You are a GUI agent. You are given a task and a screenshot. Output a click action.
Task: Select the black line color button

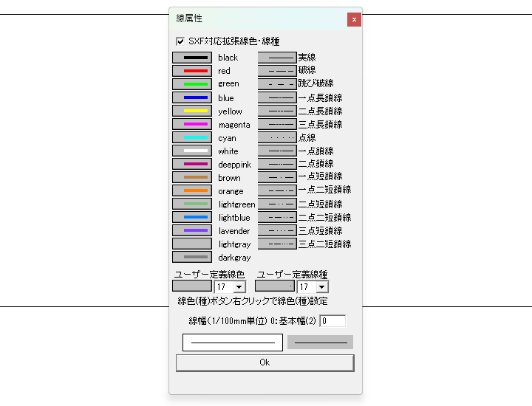192,58
